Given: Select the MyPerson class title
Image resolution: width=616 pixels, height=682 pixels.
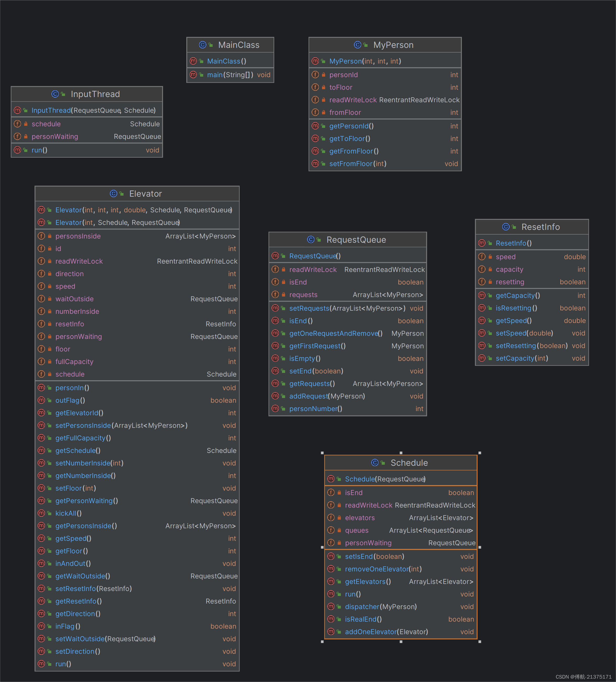Looking at the screenshot, I should (x=393, y=45).
